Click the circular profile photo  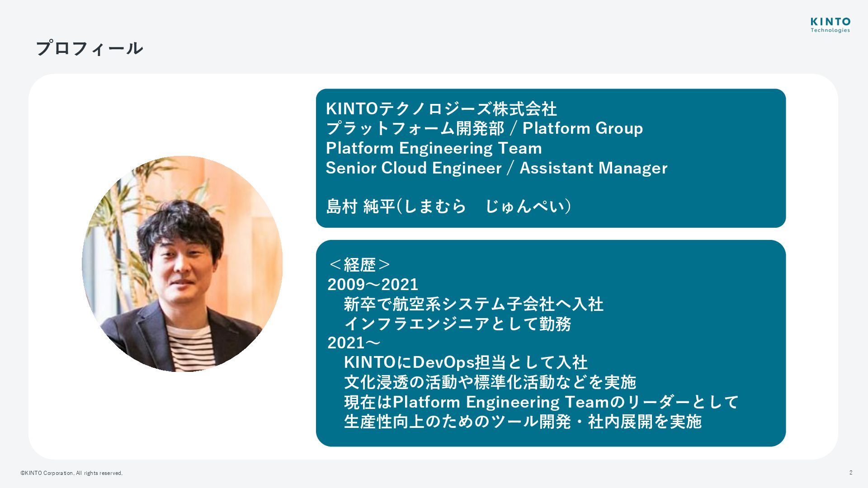pyautogui.click(x=182, y=264)
